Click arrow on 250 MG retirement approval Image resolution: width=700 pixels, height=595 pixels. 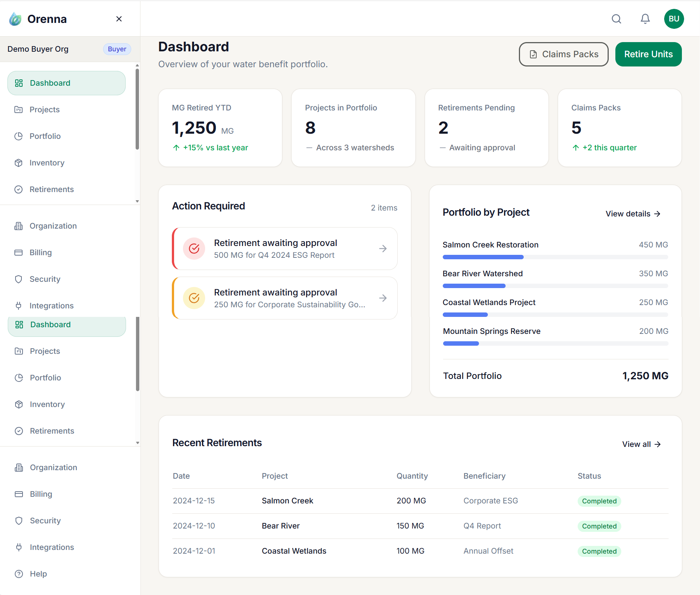click(383, 298)
